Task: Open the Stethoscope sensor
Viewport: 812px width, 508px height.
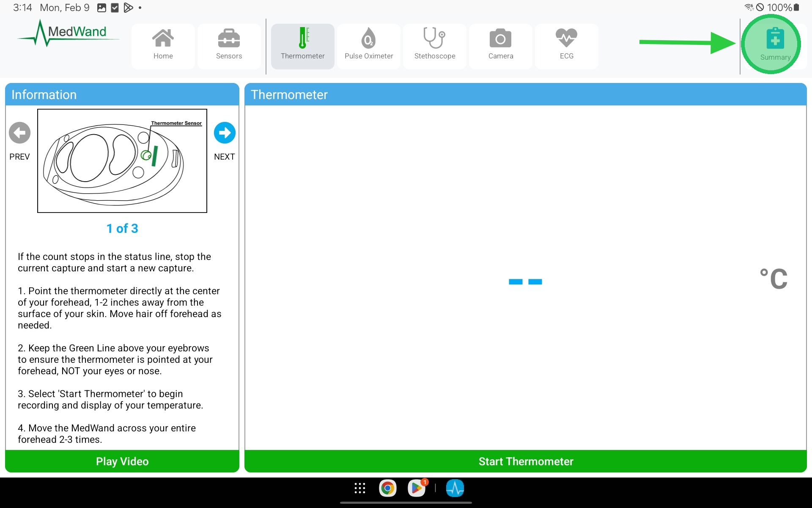Action: point(434,45)
